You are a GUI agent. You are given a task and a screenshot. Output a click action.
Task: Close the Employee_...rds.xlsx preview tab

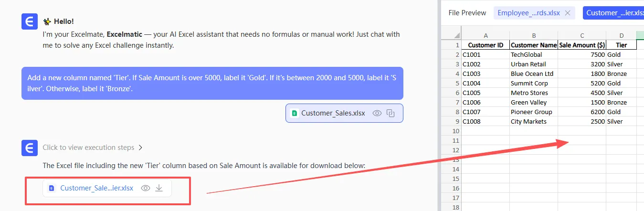568,13
